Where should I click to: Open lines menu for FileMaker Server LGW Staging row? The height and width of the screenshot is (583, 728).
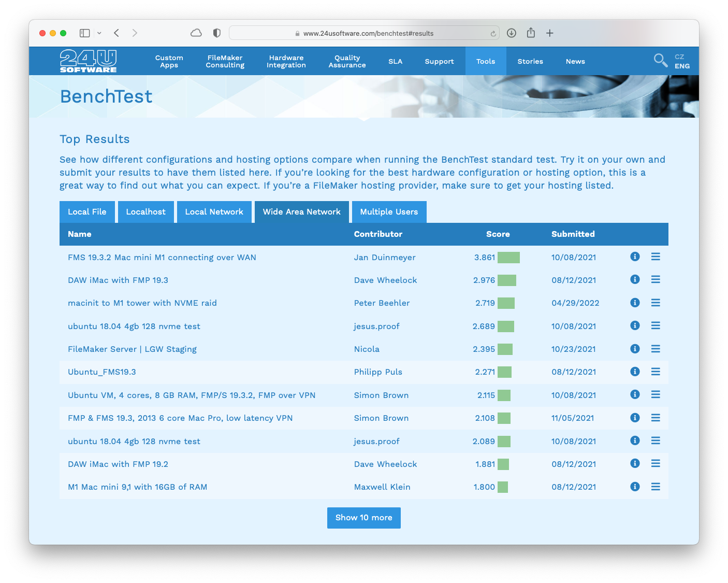(x=656, y=349)
